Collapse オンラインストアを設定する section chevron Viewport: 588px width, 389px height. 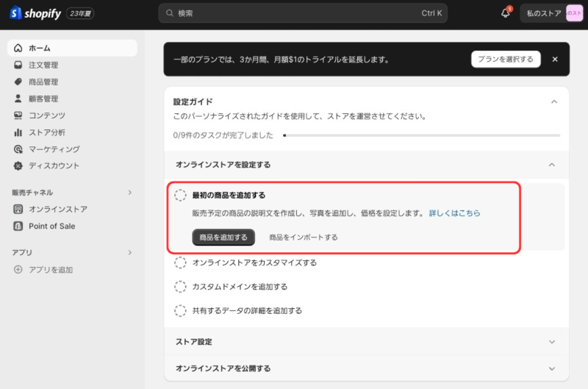(552, 165)
